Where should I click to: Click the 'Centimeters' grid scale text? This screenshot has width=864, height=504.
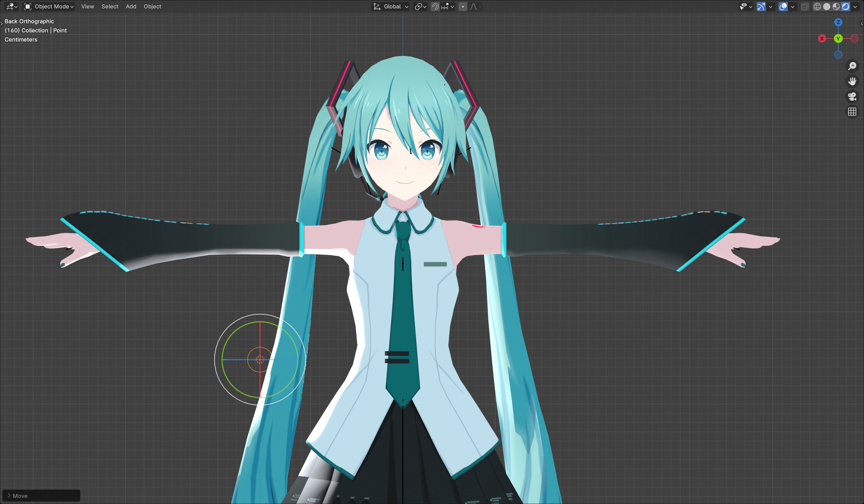pyautogui.click(x=21, y=39)
